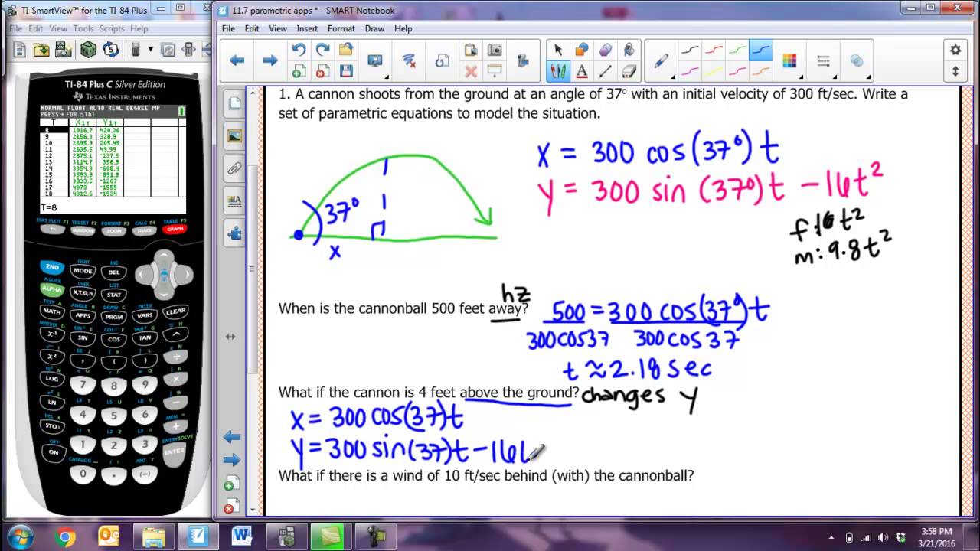
Task: Select the blue pen line style
Action: [x=761, y=51]
